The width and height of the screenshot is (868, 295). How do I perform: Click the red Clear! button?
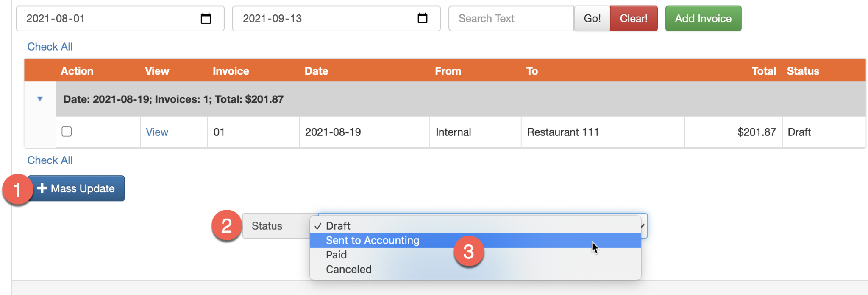point(634,18)
